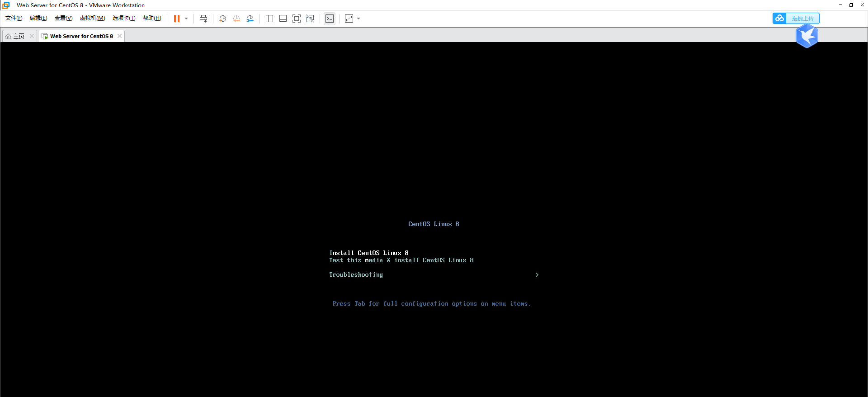Click the blue bird floating icon
868x397 pixels.
(x=807, y=36)
